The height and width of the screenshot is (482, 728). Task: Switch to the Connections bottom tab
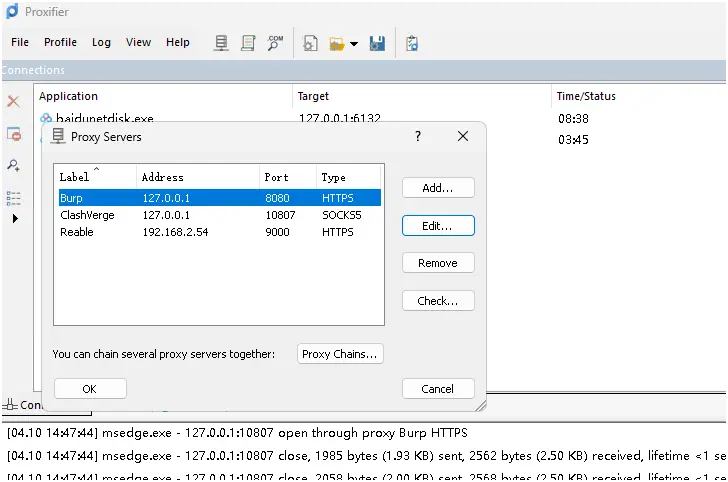click(x=22, y=405)
